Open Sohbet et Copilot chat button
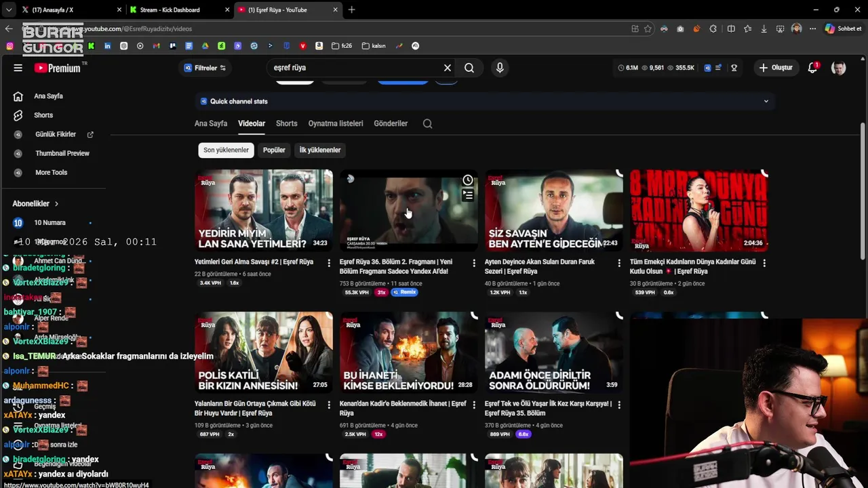 coord(843,29)
